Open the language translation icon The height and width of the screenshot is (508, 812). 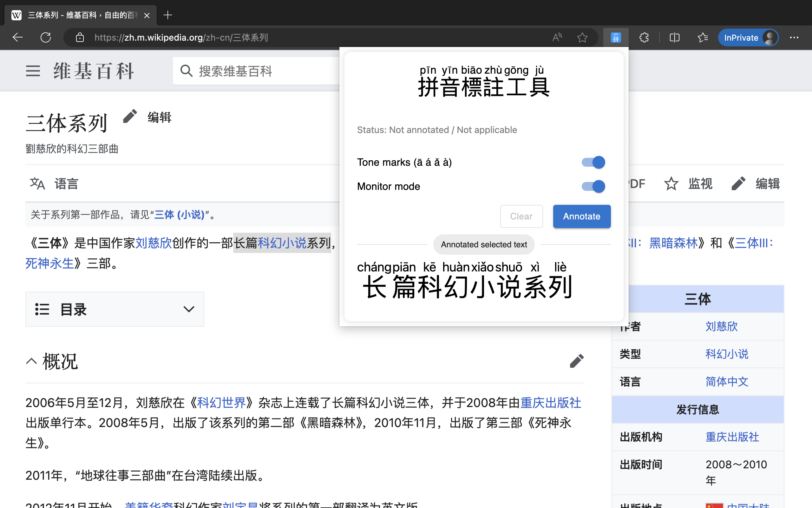[x=37, y=184]
